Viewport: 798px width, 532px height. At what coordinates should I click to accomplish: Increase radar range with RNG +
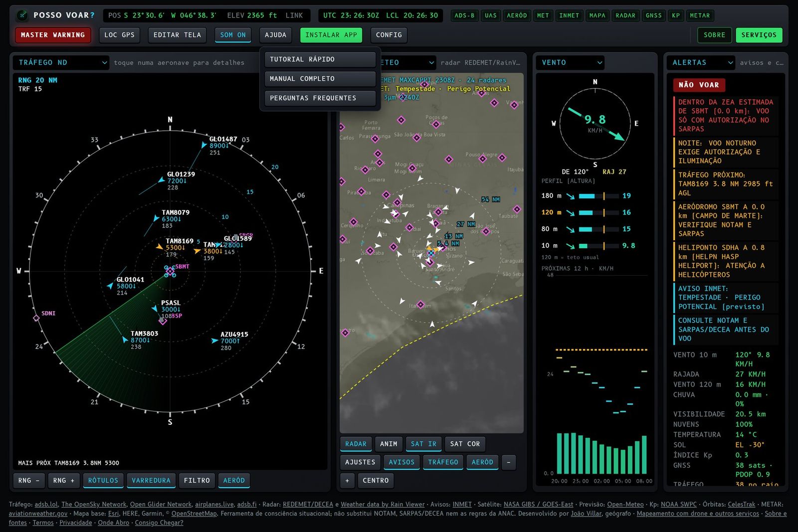[x=64, y=481]
